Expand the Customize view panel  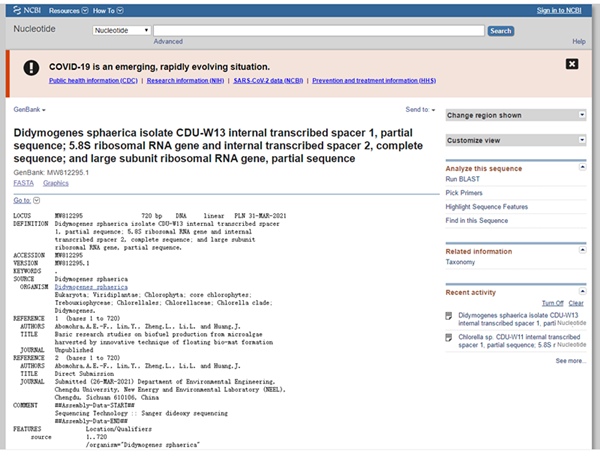click(582, 141)
